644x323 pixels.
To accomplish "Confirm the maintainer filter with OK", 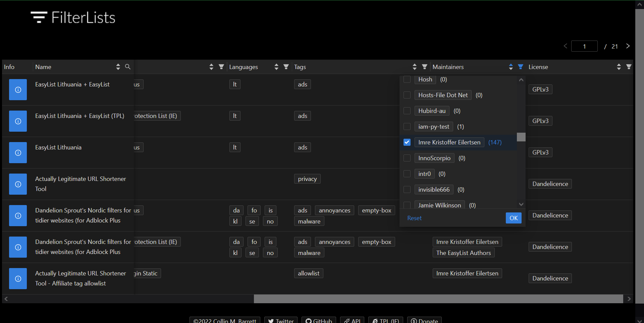I will tap(514, 218).
